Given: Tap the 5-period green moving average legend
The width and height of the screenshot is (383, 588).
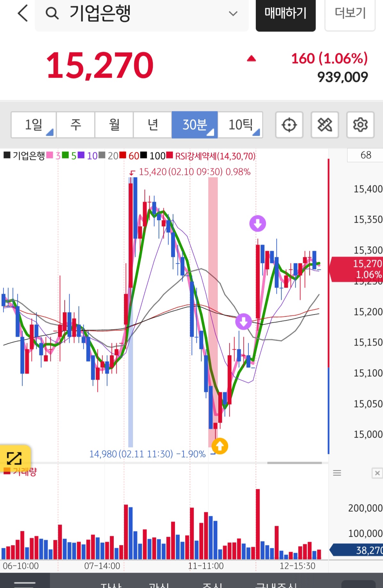Looking at the screenshot, I should [x=69, y=156].
